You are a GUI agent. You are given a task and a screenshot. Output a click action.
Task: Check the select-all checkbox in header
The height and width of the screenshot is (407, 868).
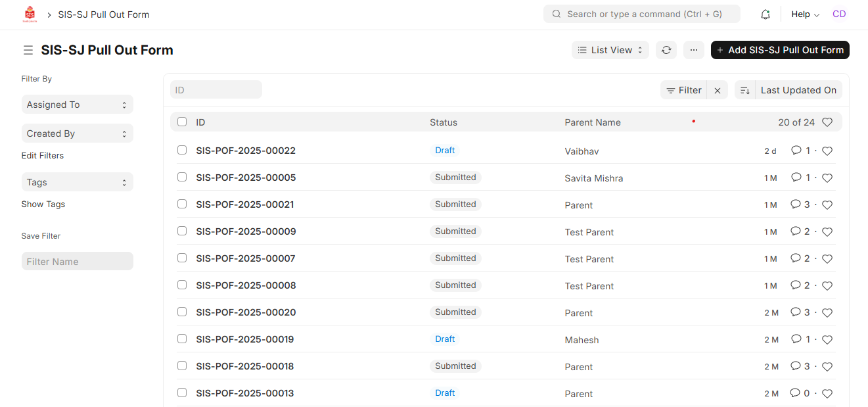(x=182, y=122)
